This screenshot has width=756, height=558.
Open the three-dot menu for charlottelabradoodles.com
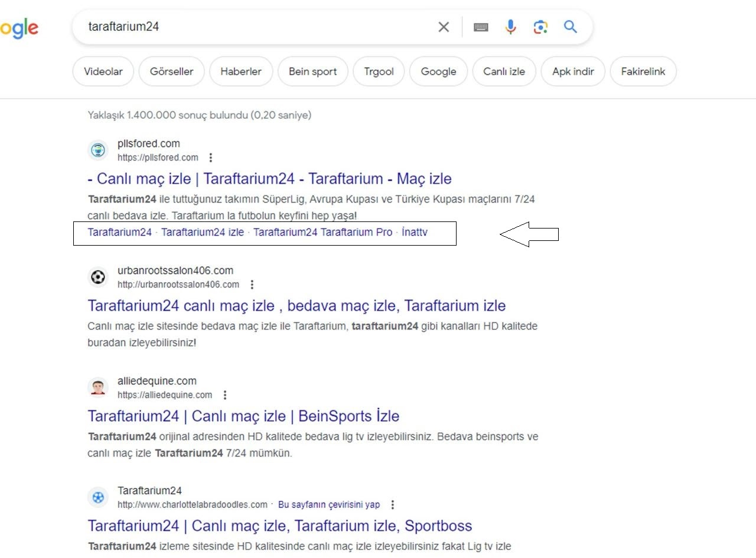tap(392, 505)
